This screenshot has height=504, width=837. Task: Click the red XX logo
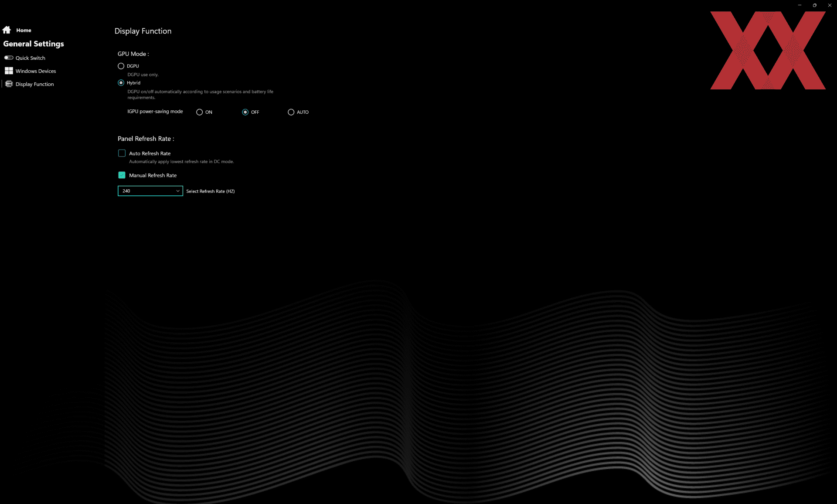point(767,50)
